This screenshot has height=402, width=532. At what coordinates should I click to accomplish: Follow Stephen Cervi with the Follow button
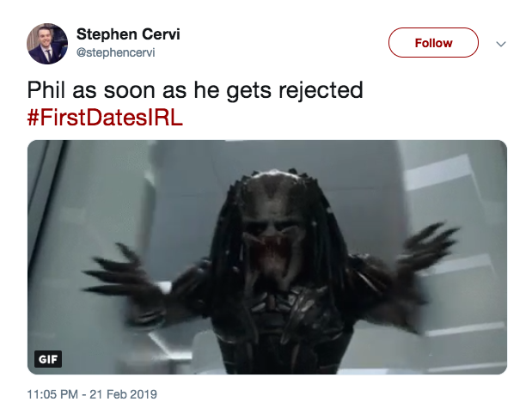pos(433,43)
